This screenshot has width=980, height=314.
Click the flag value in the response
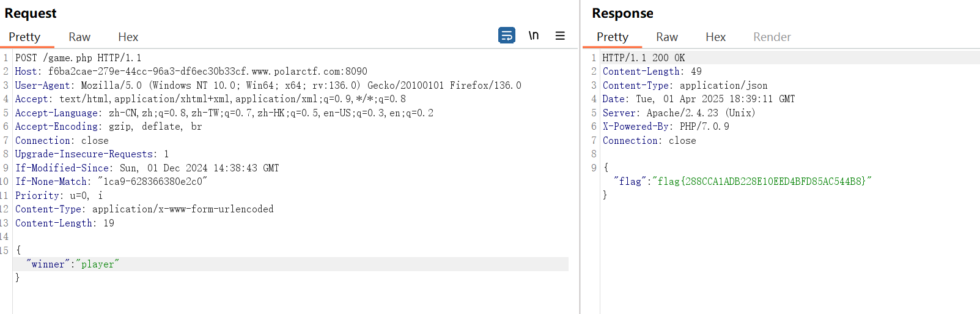pyautogui.click(x=762, y=182)
